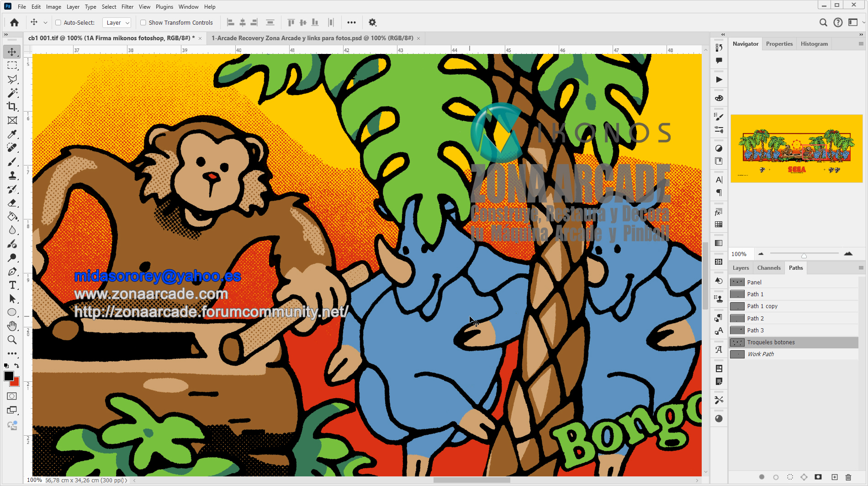Select the Work Path entry

tap(794, 354)
